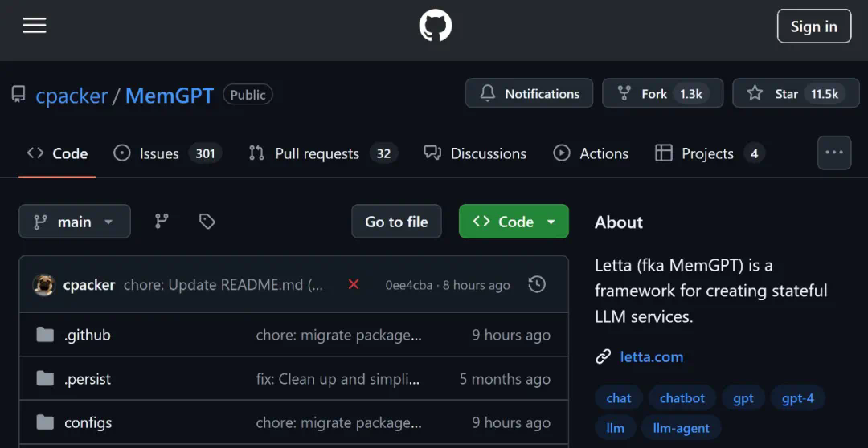Screen dimensions: 868x448
Task: Open the hamburger navigation menu
Action: (x=35, y=26)
